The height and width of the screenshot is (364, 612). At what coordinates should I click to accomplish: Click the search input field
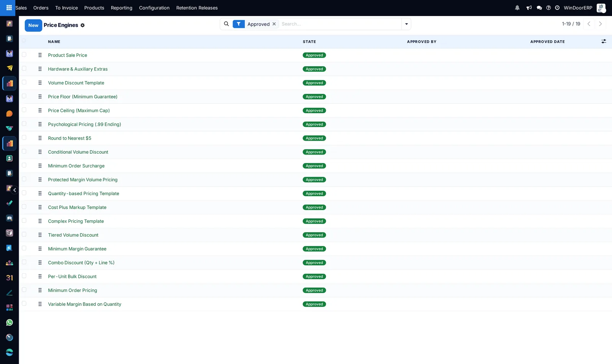tap(340, 24)
